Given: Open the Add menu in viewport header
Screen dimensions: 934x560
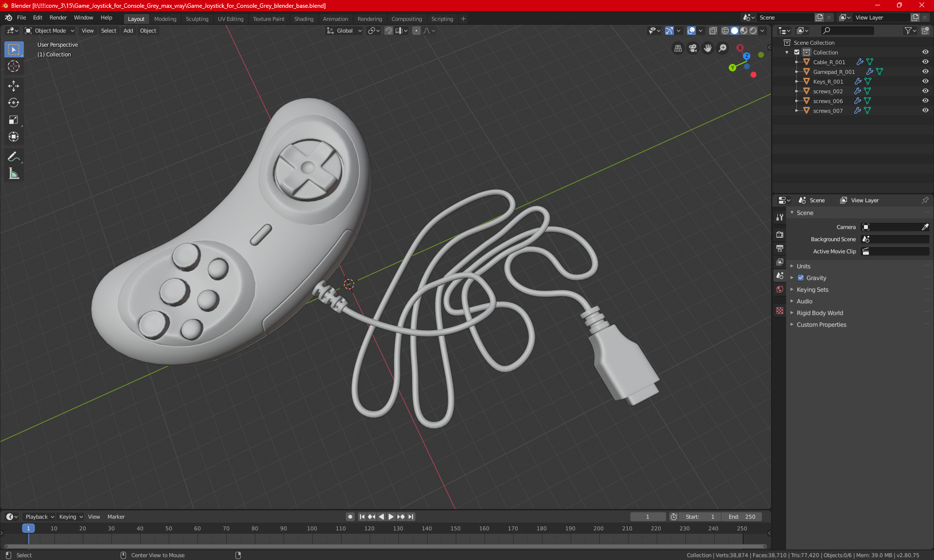Looking at the screenshot, I should click(128, 31).
